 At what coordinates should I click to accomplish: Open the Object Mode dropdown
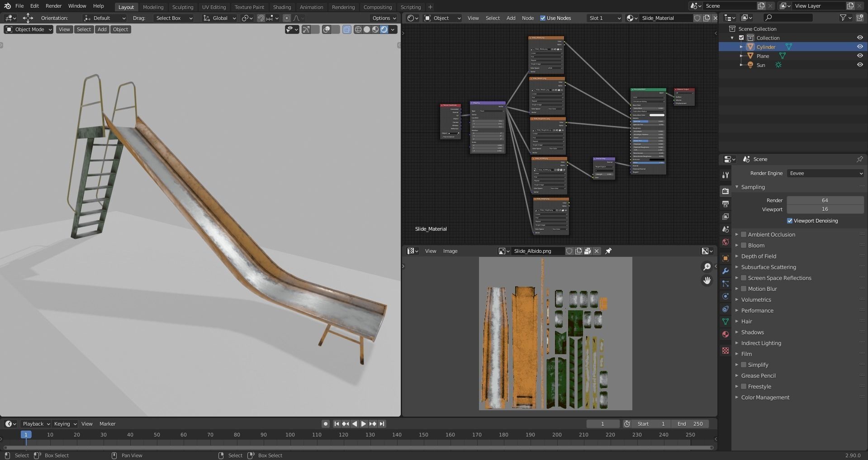(x=28, y=29)
